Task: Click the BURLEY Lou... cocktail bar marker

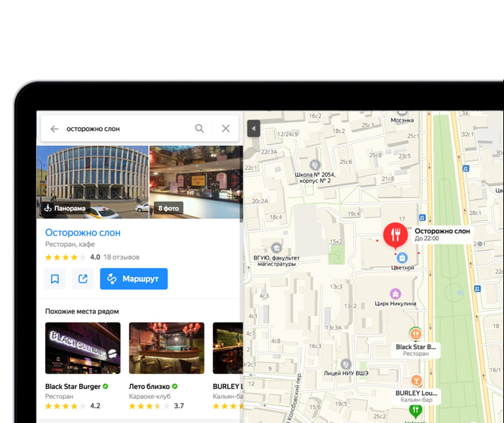Action: pyautogui.click(x=416, y=381)
